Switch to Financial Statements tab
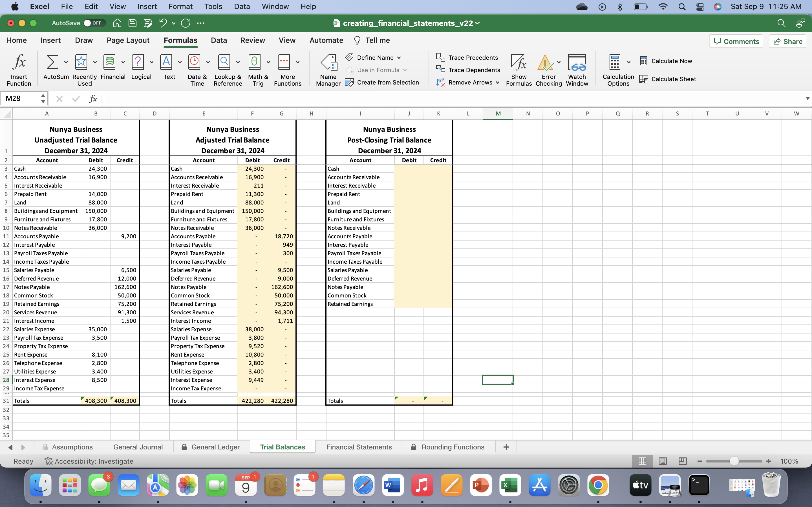 click(x=359, y=447)
